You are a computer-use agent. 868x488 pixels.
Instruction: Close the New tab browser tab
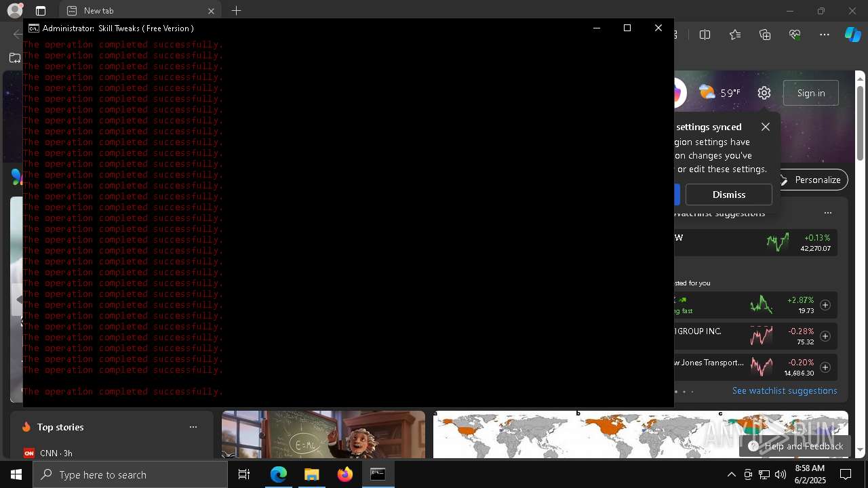(x=211, y=11)
